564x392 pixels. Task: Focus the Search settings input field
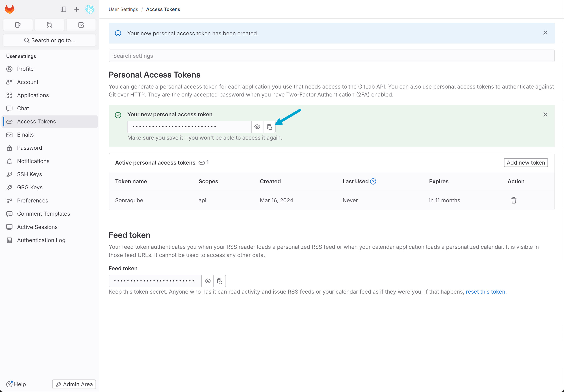(331, 56)
